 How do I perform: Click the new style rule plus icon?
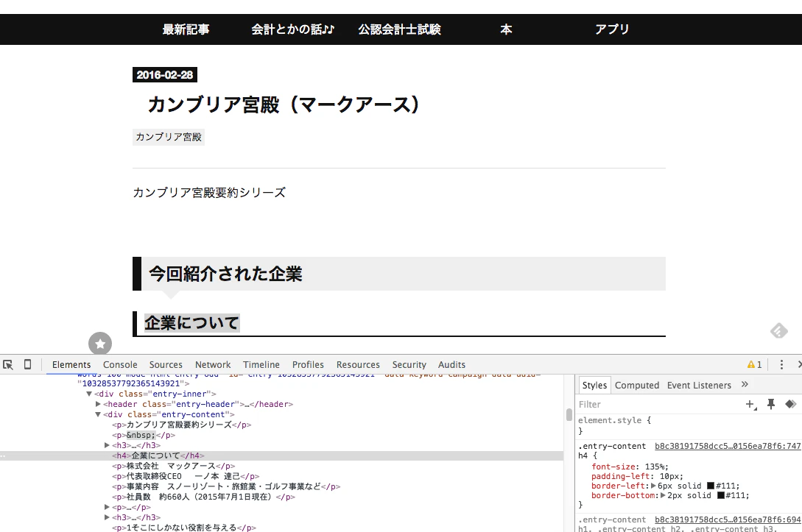[751, 404]
